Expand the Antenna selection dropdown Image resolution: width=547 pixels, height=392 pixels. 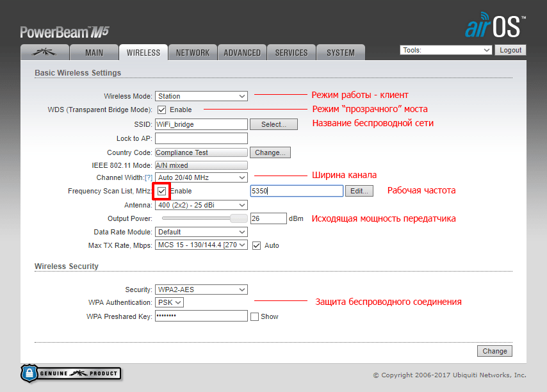(x=201, y=205)
